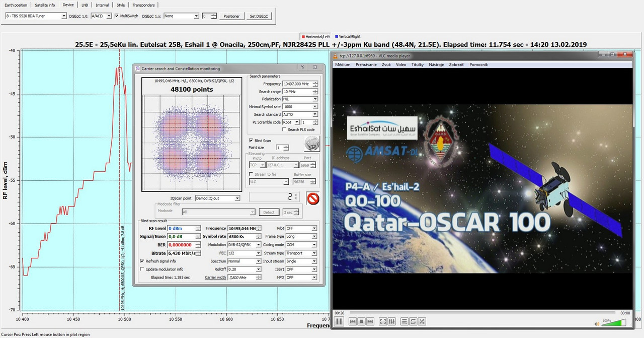Image resolution: width=644 pixels, height=338 pixels.
Task: Open the DiSEqC 1.0 A/A(1) dropdown
Action: [101, 16]
